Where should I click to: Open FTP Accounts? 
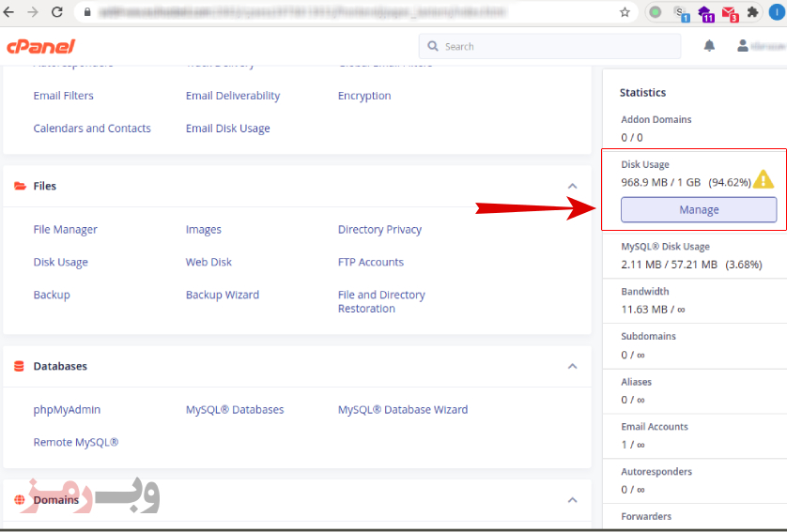[x=370, y=262]
